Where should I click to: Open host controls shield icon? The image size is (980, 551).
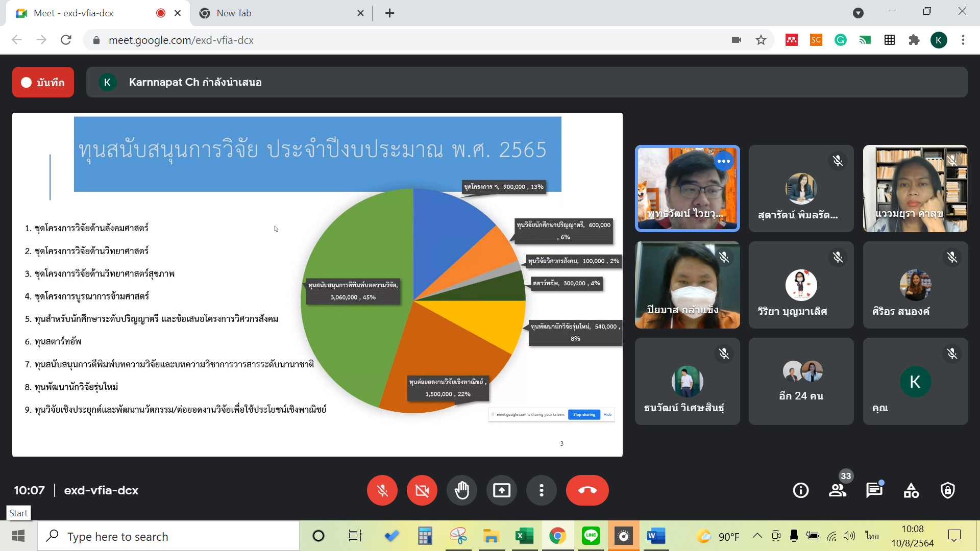click(948, 490)
